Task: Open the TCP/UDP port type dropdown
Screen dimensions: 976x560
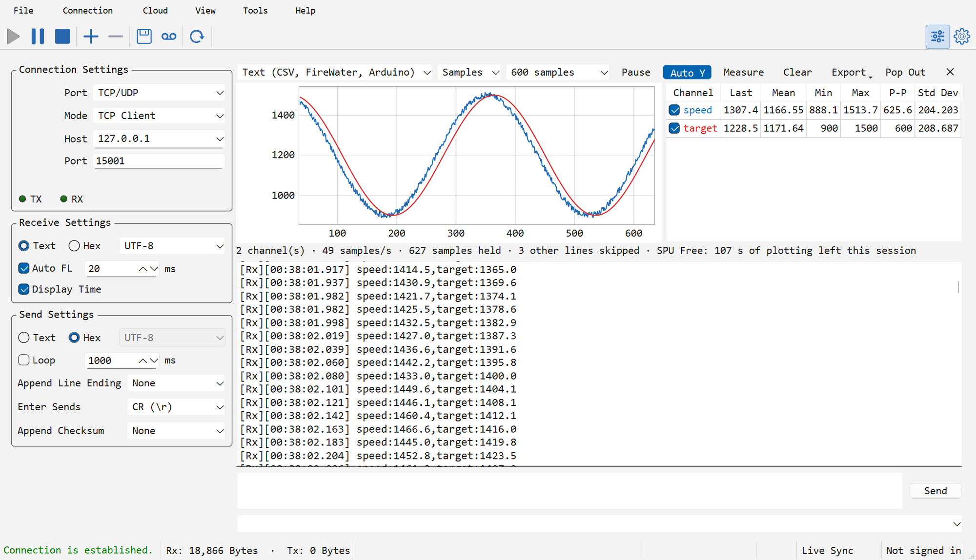Action: pyautogui.click(x=159, y=93)
